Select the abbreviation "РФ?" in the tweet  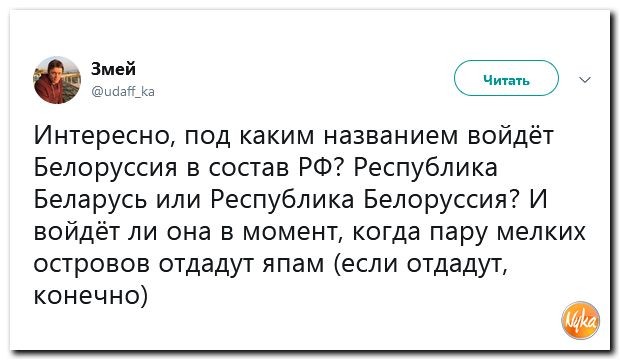coord(321,167)
